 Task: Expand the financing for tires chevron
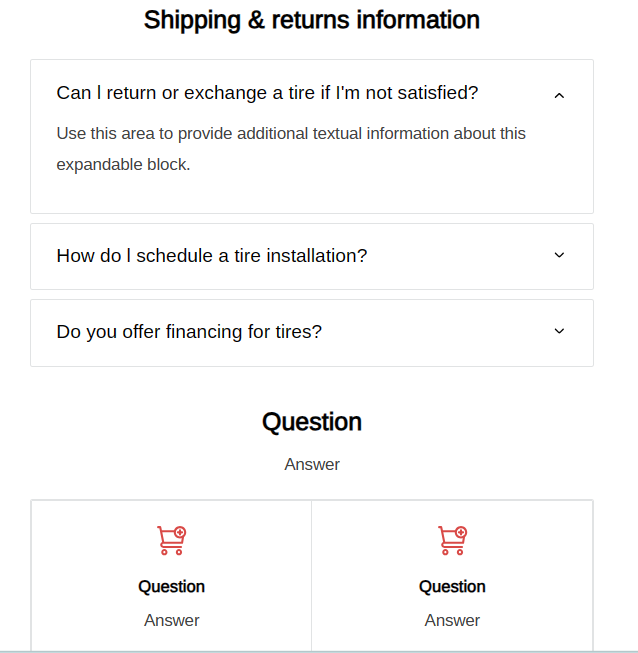pyautogui.click(x=559, y=331)
